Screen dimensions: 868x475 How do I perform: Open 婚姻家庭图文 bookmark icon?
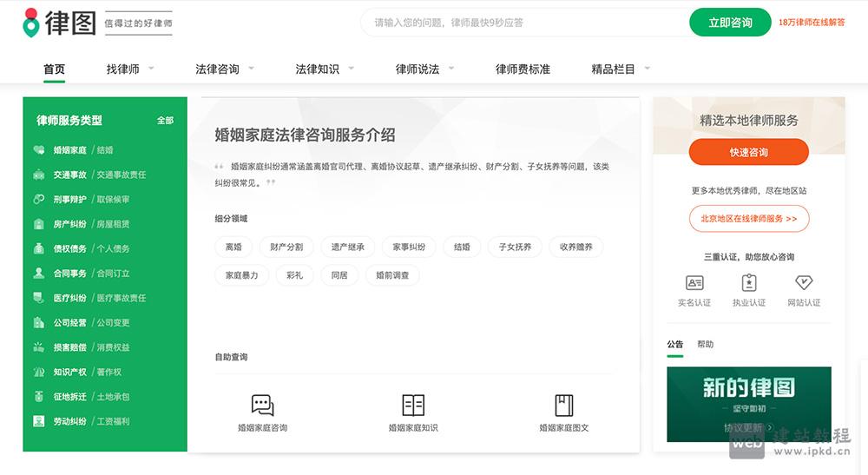pos(564,406)
